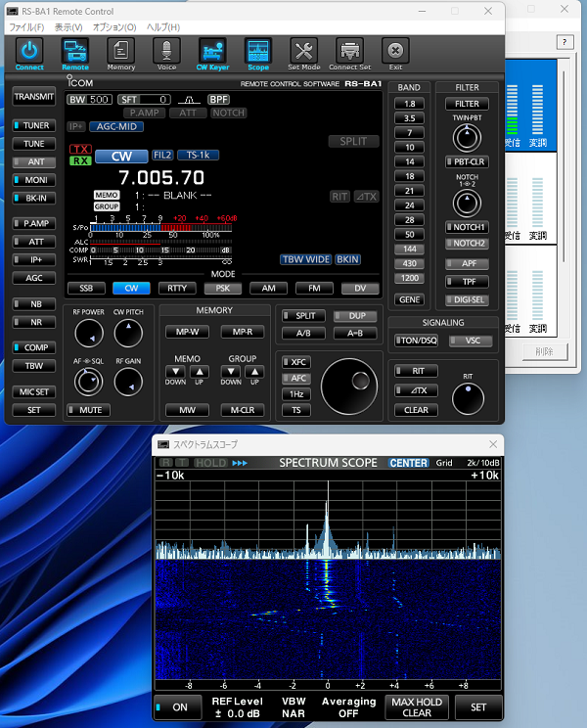Click the help question mark in background window
The width and height of the screenshot is (587, 728).
564,42
